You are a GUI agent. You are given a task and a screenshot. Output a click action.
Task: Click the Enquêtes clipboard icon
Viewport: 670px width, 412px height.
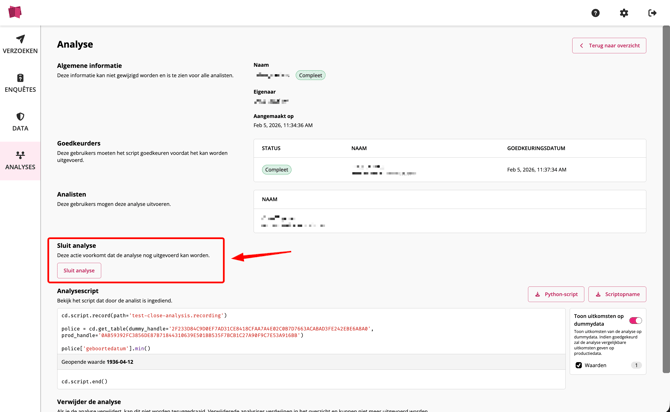20,78
